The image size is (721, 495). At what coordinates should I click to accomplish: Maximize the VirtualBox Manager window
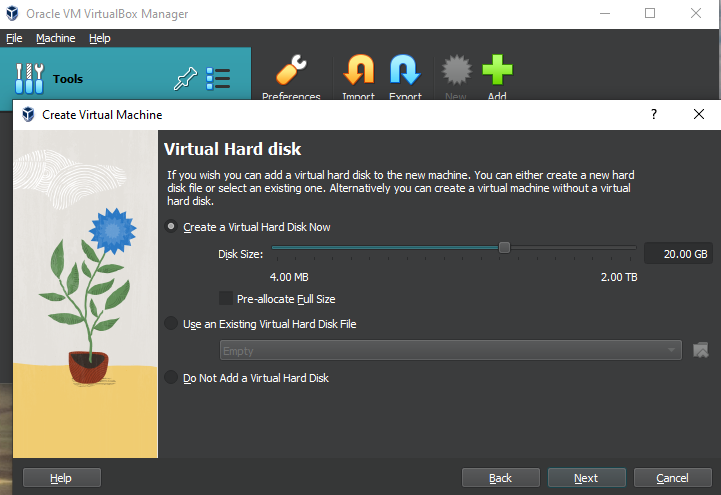click(x=650, y=13)
